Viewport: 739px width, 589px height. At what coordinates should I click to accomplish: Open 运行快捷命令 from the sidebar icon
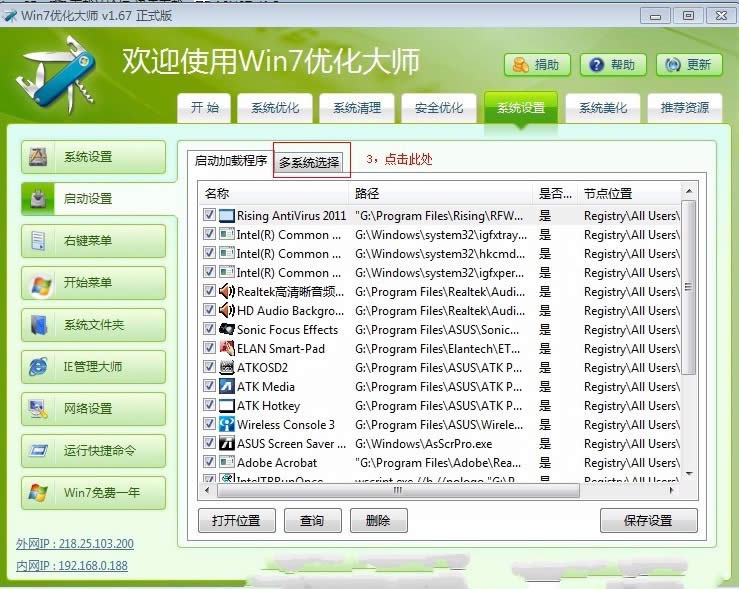click(39, 451)
